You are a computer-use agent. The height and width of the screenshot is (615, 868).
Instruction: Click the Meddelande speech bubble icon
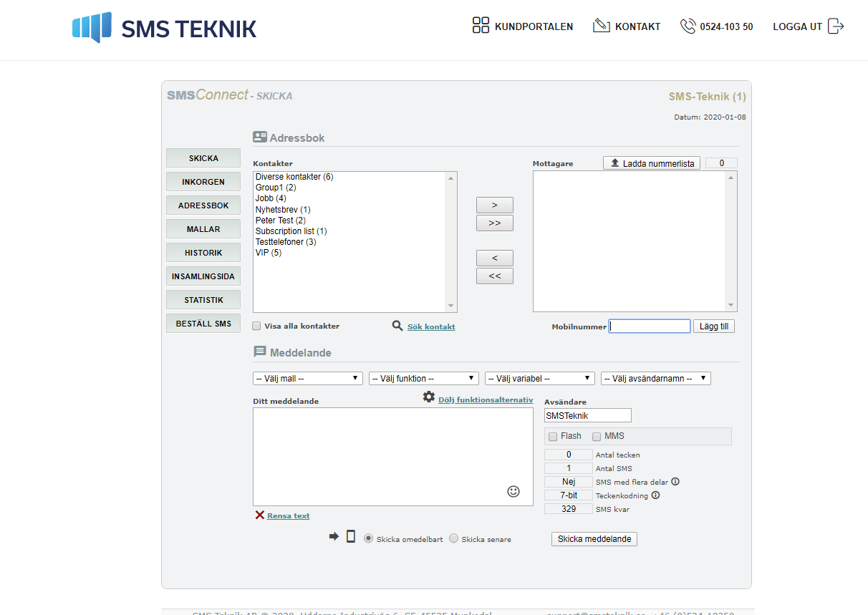[x=260, y=352]
